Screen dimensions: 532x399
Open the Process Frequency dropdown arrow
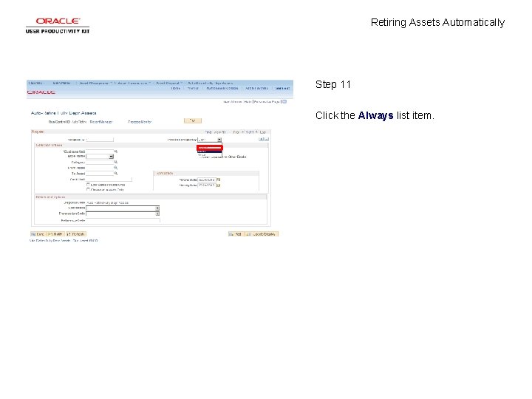[x=219, y=140]
